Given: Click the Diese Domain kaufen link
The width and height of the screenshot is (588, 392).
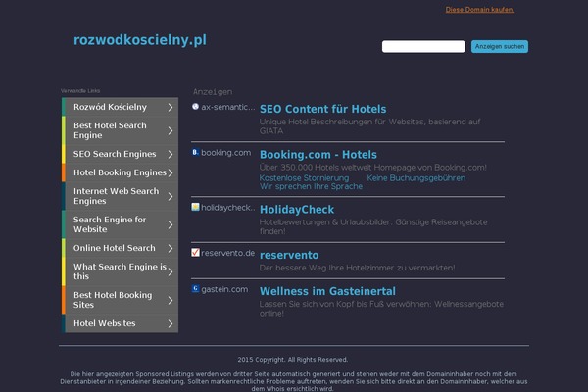Looking at the screenshot, I should (479, 10).
